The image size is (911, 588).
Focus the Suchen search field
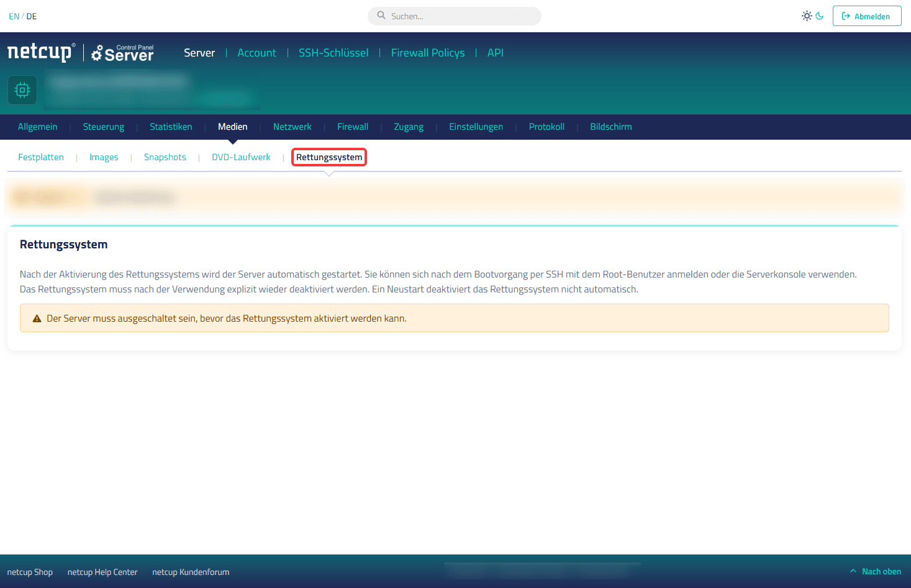point(455,16)
